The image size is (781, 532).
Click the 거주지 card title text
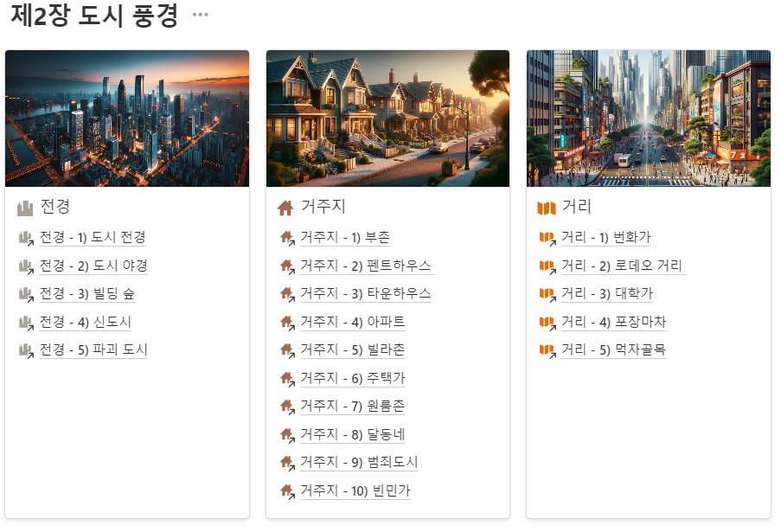pos(323,207)
